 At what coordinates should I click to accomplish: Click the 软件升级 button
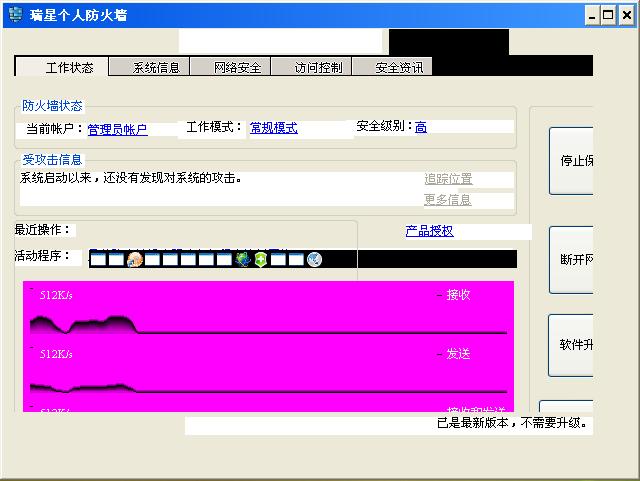[571, 345]
